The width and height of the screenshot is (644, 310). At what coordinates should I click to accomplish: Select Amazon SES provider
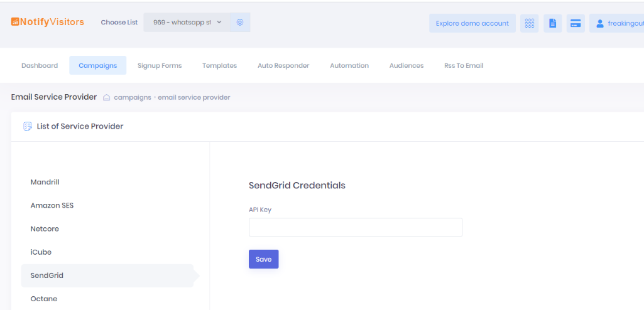[52, 205]
